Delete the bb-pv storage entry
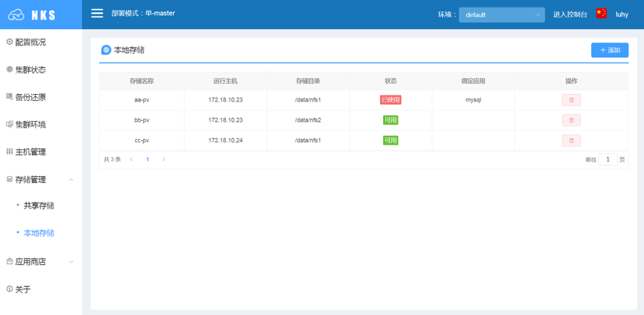Screen dimensions: 644x315 [571, 120]
